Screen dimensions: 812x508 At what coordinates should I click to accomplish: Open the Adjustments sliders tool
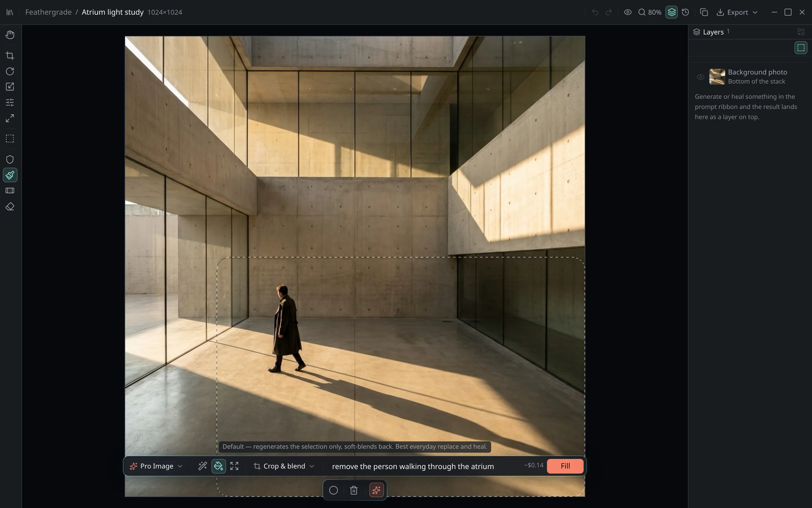(x=10, y=102)
